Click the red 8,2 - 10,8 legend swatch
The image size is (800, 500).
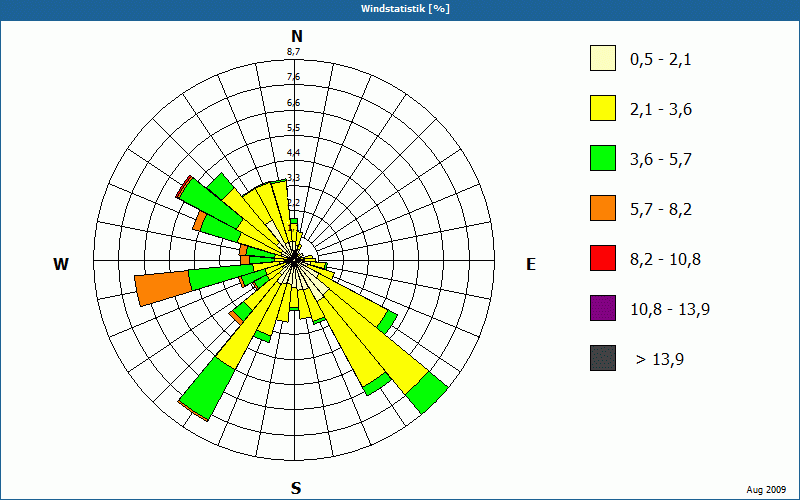tap(603, 258)
